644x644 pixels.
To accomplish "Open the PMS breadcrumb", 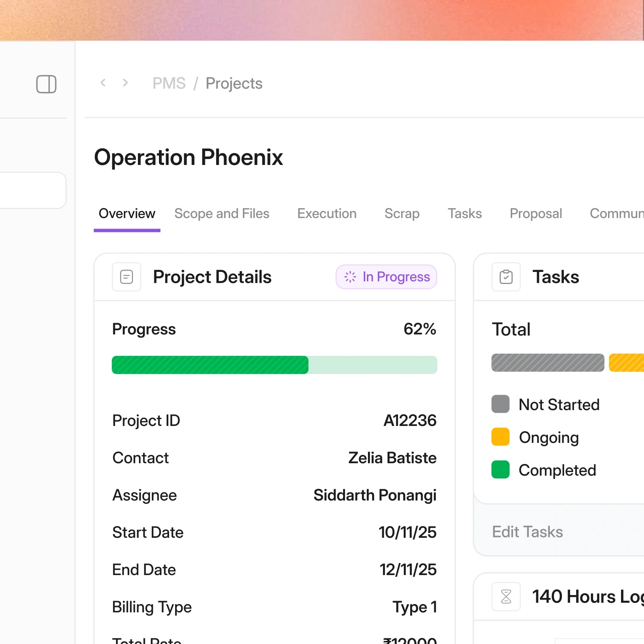I will click(169, 83).
